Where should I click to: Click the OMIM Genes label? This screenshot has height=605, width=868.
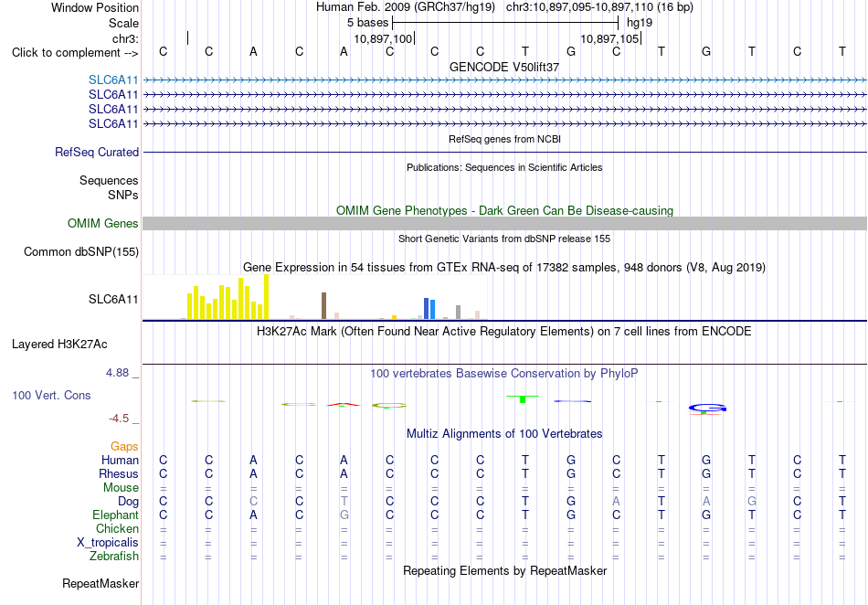coord(102,224)
